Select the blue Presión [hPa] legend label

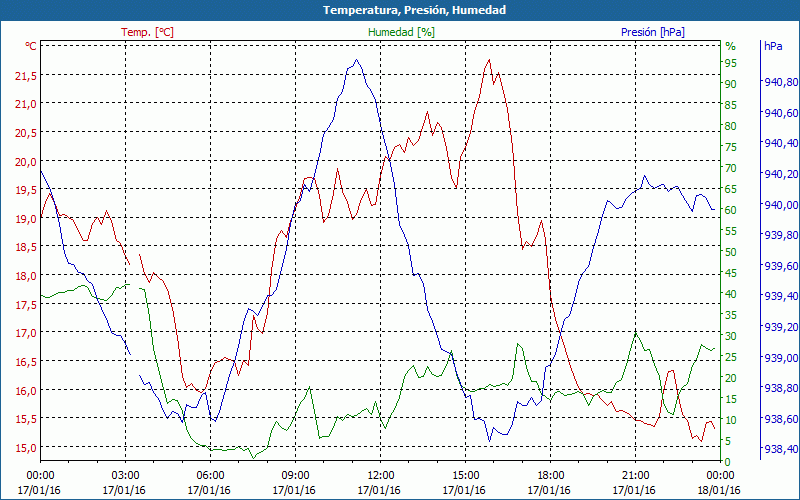tap(653, 32)
